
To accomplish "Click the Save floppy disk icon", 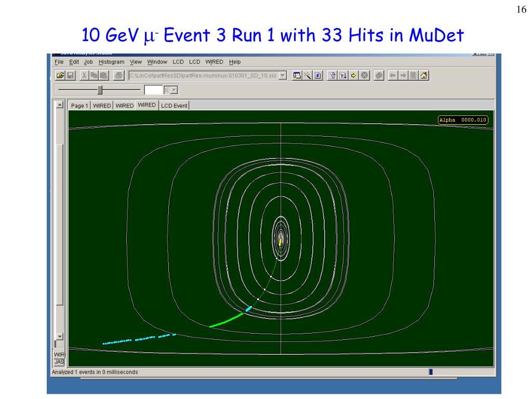I will 71,75.
